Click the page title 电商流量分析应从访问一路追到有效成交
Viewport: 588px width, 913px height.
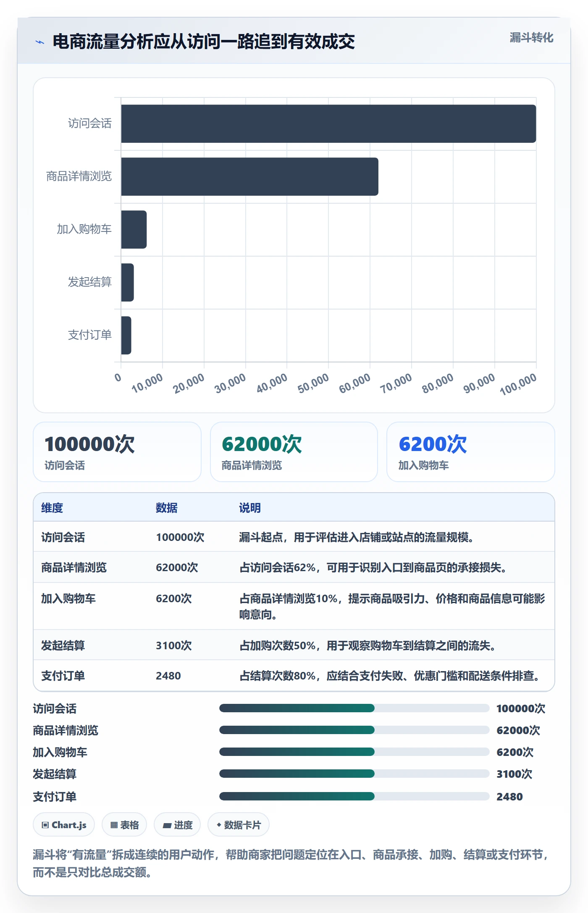(204, 42)
